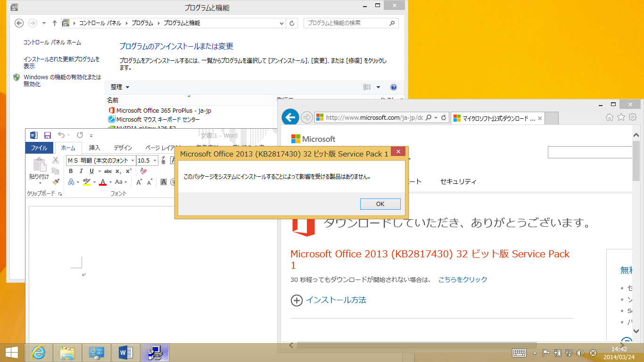Image resolution: width=644 pixels, height=362 pixels.
Task: Click the Shrink Font icon
Action: tap(149, 182)
